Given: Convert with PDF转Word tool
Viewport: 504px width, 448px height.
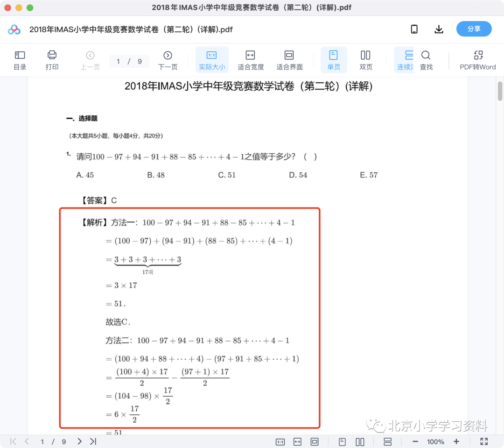Looking at the screenshot, I should pos(478,60).
